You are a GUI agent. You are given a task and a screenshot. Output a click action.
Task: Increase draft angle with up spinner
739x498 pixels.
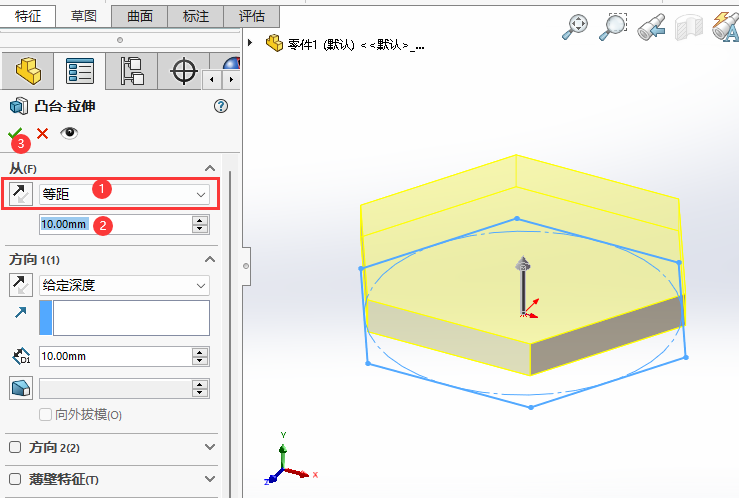tap(200, 384)
